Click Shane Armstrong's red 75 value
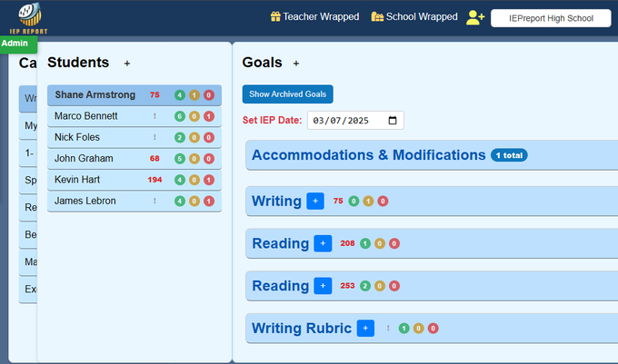 154,94
